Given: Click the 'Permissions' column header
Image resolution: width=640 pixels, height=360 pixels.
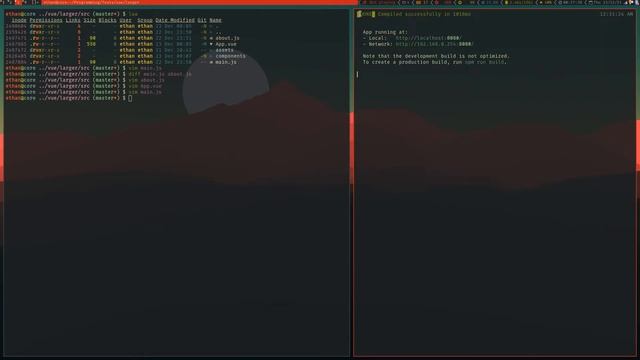Looking at the screenshot, I should pos(46,20).
